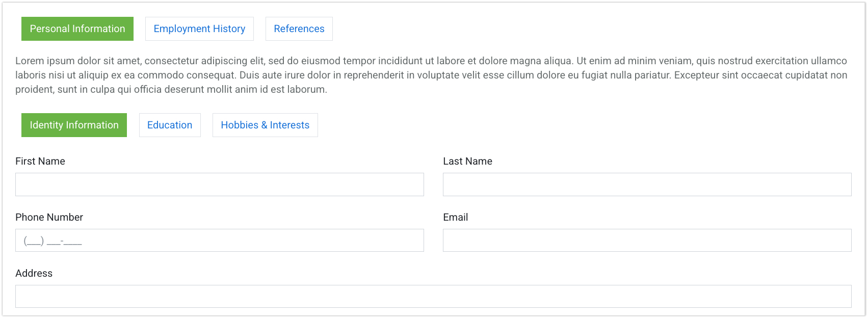Click the Phone Number masked input
Viewport: 868px width, 318px height.
219,241
